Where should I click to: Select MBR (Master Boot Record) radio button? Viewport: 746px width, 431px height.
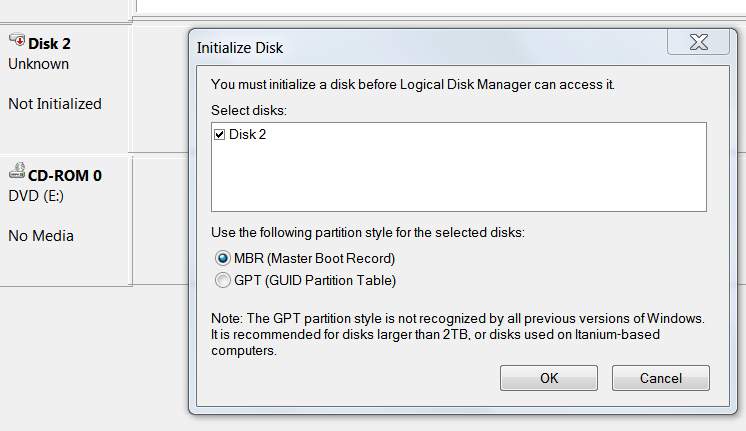click(x=222, y=258)
